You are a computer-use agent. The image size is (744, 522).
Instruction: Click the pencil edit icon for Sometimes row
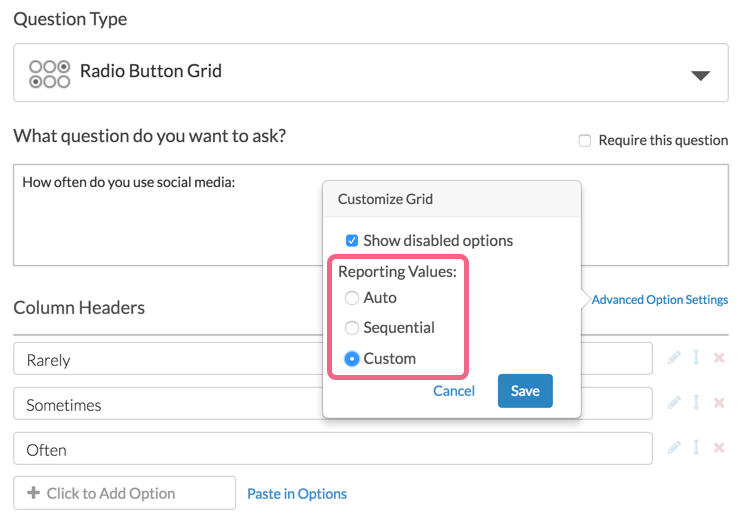click(675, 403)
